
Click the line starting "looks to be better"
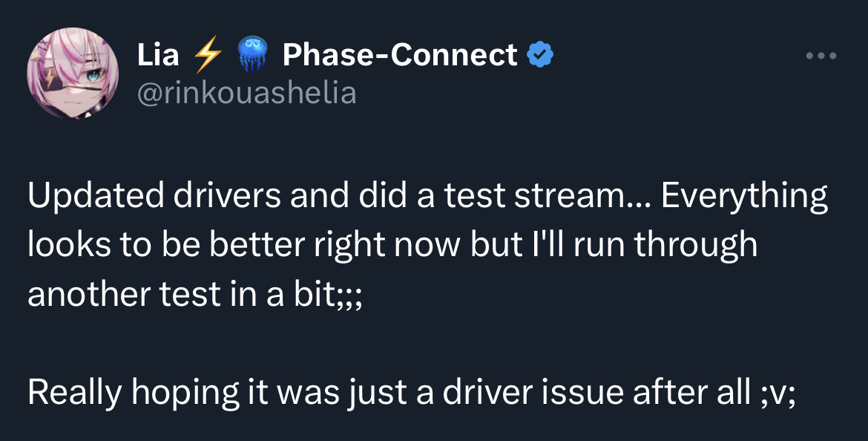[392, 245]
